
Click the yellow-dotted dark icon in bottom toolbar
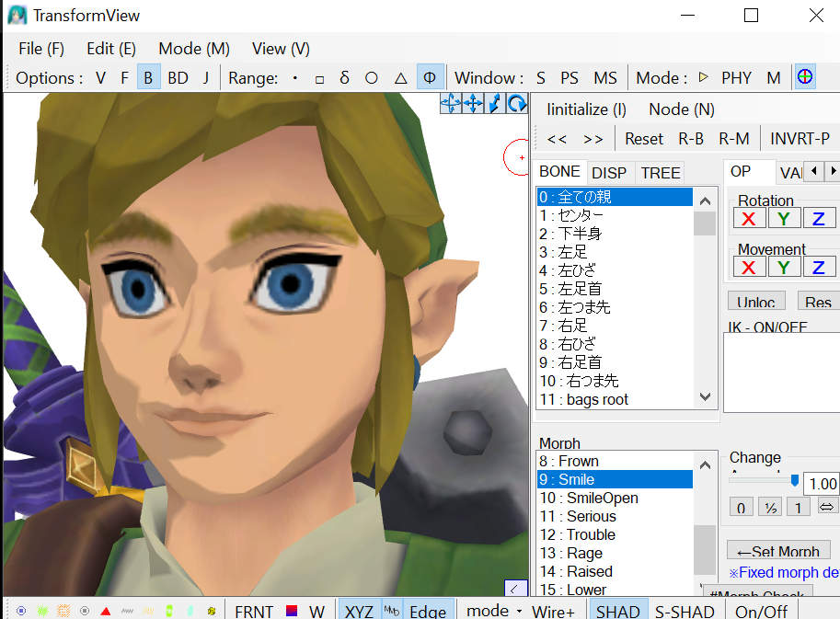(212, 611)
